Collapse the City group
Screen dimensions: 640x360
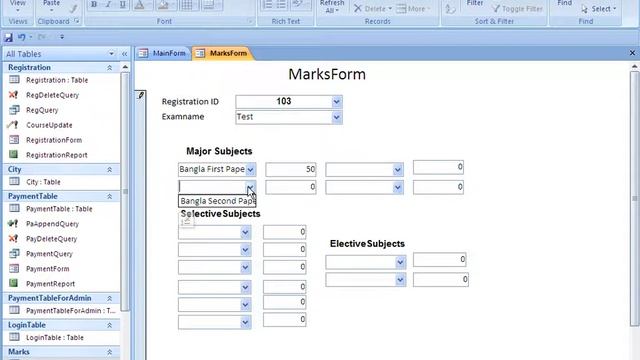pos(109,169)
